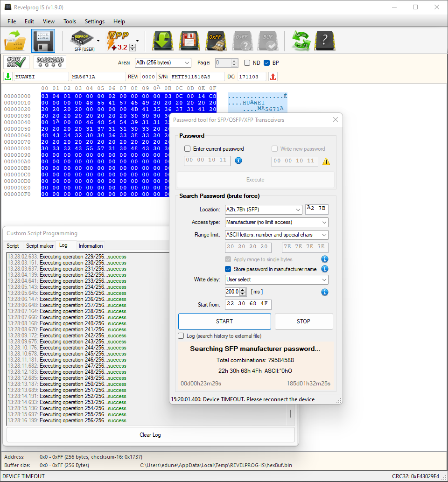The width and height of the screenshot is (448, 482).
Task: Click the STOP button
Action: coord(303,321)
